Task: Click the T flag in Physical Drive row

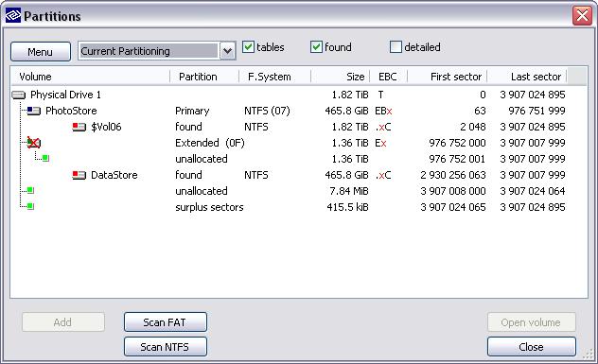Action: 380,95
